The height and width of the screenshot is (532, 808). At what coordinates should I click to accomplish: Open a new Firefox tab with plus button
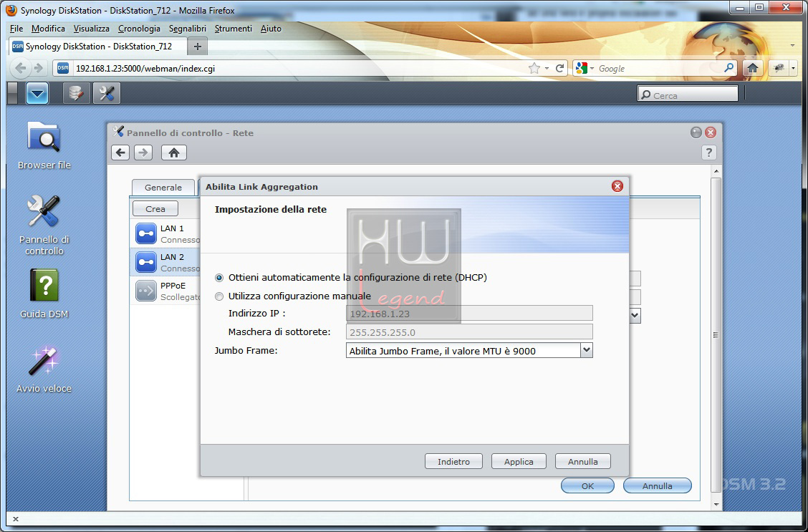198,47
